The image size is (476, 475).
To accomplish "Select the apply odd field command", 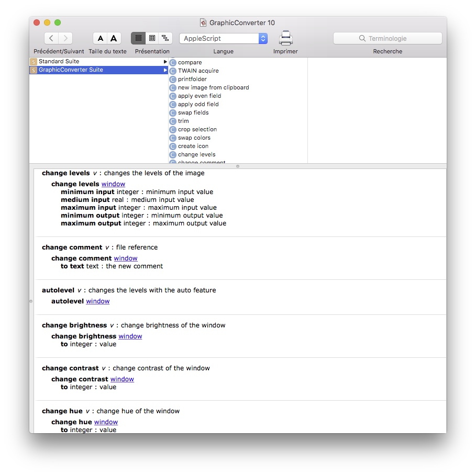I will [x=198, y=104].
